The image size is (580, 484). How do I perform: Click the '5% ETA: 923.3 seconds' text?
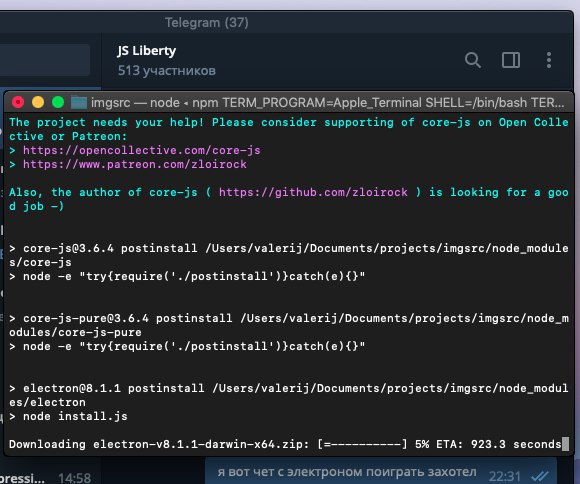488,444
